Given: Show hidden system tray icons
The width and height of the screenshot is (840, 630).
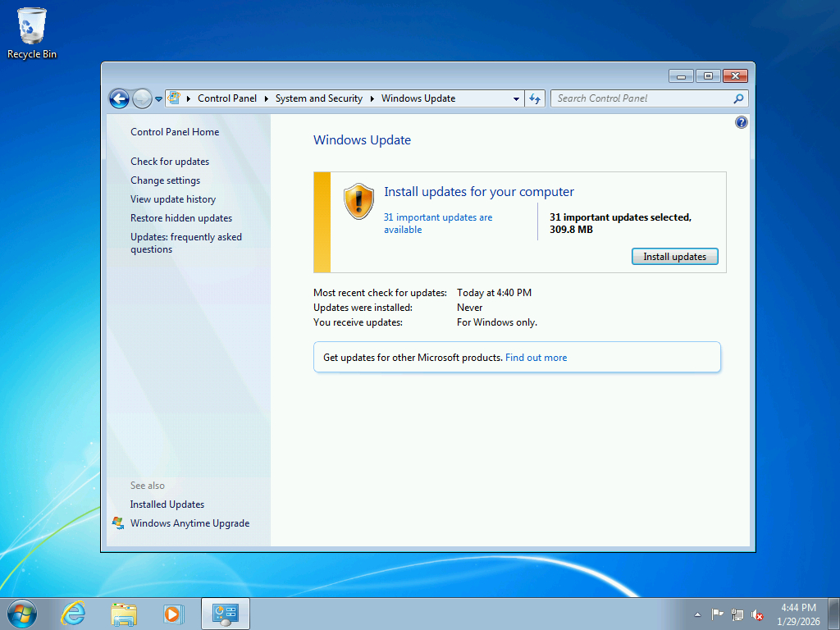Looking at the screenshot, I should pyautogui.click(x=697, y=614).
